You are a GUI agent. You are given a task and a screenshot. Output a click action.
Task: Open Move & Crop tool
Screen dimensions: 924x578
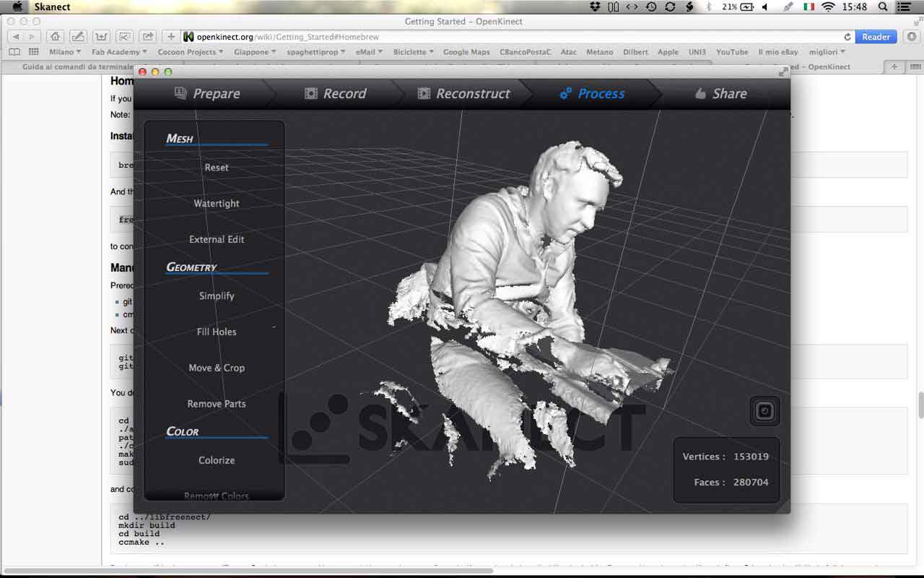(x=217, y=368)
